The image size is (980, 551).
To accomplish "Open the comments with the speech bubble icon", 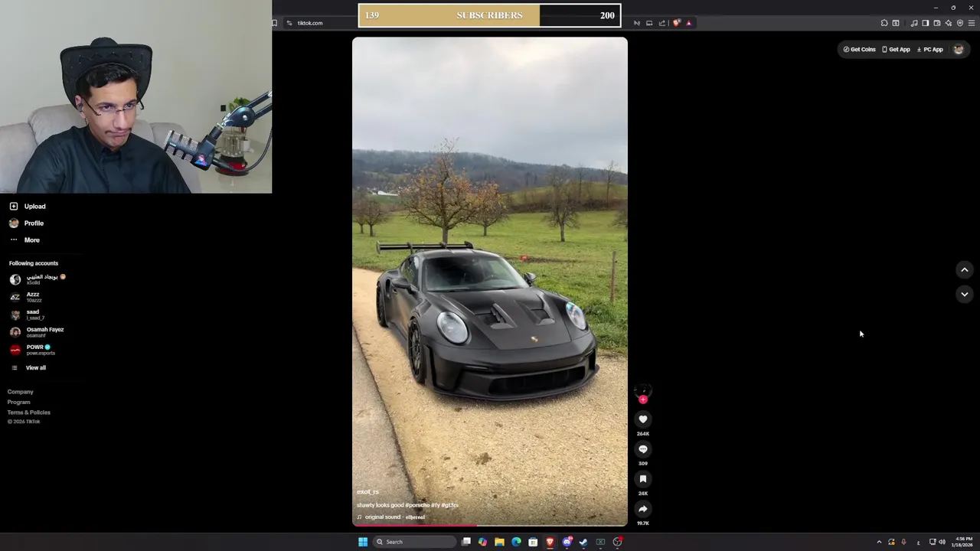I will pyautogui.click(x=643, y=449).
